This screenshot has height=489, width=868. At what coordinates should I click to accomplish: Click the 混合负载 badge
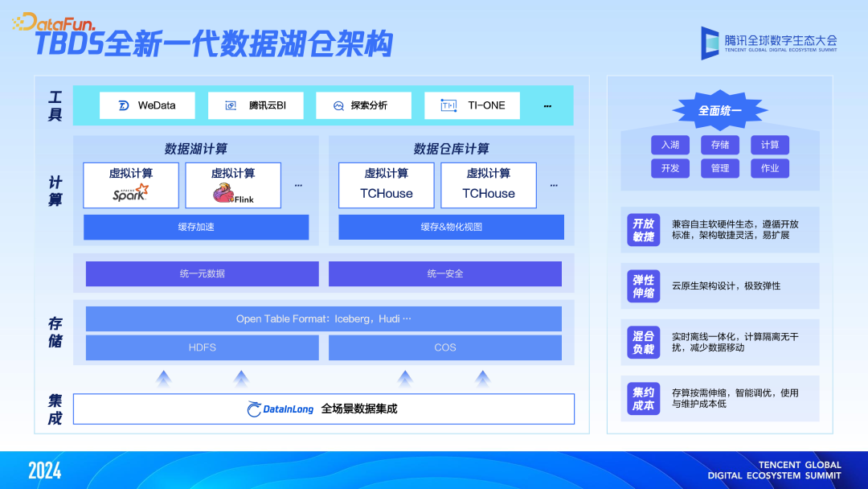[643, 343]
